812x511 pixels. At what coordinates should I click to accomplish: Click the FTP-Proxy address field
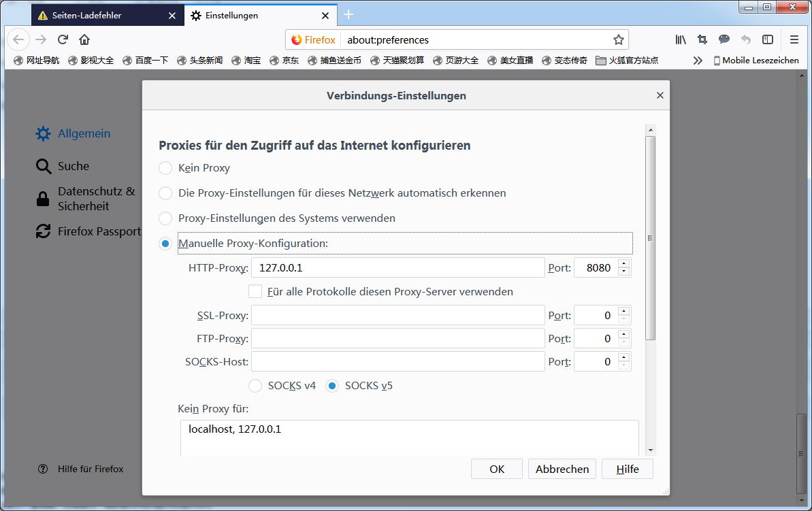(x=397, y=339)
